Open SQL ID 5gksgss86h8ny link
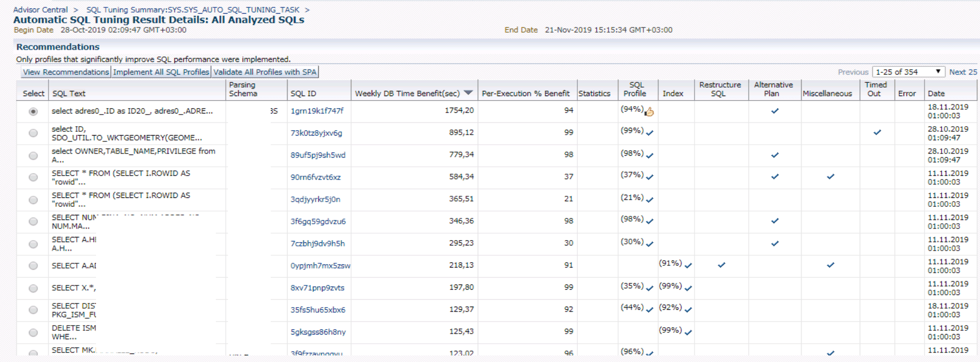This screenshot has height=362, width=980. pyautogui.click(x=318, y=332)
